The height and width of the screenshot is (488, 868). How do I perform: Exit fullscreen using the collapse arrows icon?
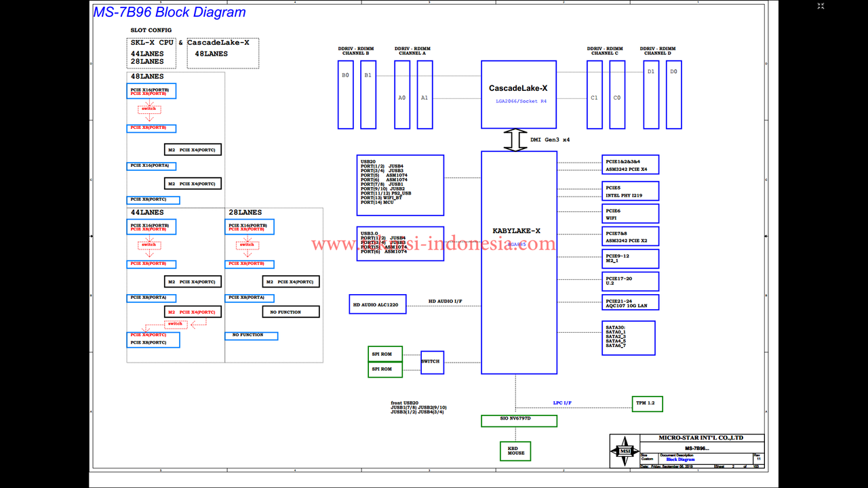821,5
